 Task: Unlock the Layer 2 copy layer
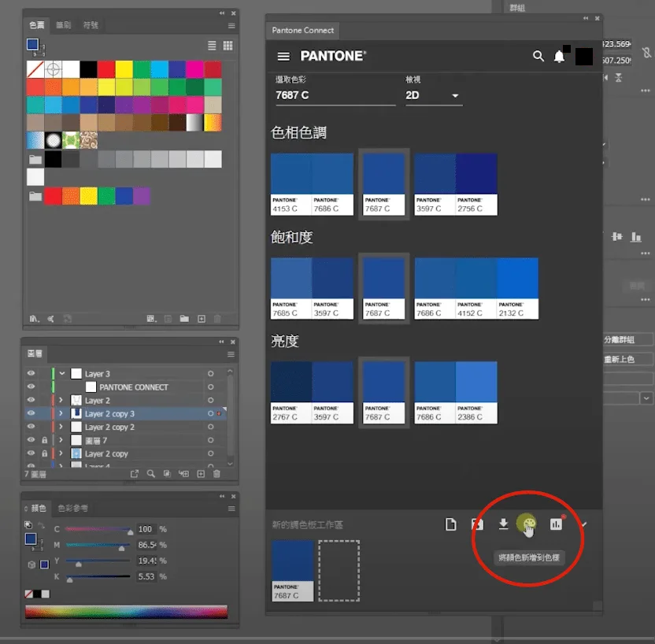(x=44, y=453)
